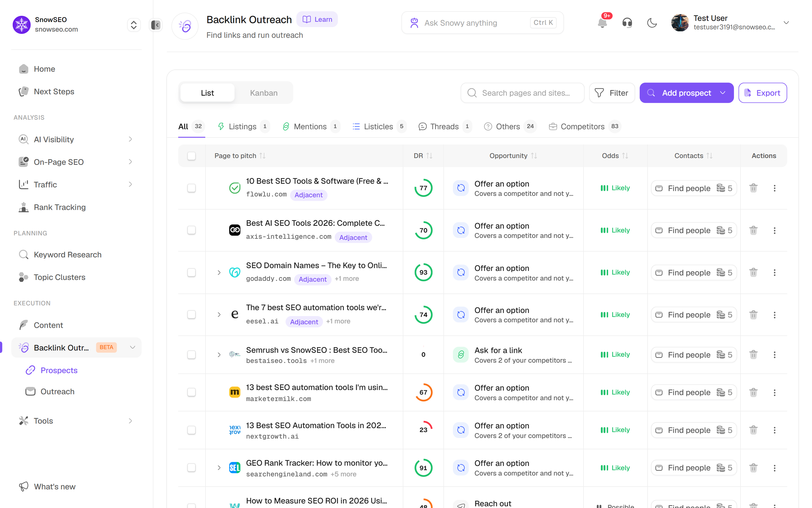
Task: Delete the godaddy.com prospect row
Action: click(753, 272)
